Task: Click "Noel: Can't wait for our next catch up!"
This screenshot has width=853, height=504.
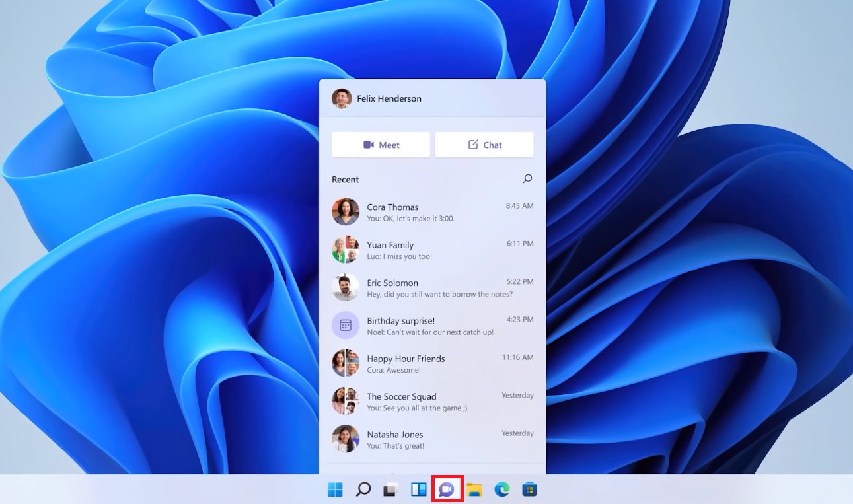Action: click(430, 332)
